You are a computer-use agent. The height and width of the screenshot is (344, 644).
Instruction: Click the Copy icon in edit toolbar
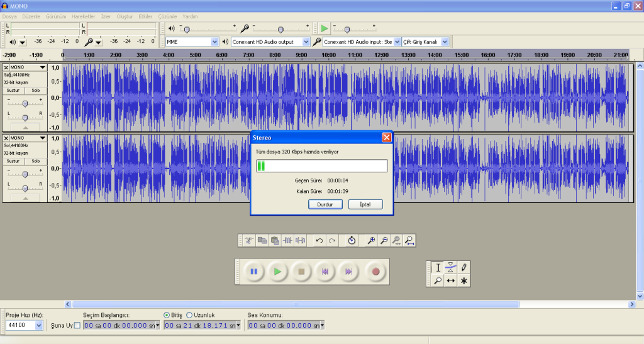[x=262, y=241]
